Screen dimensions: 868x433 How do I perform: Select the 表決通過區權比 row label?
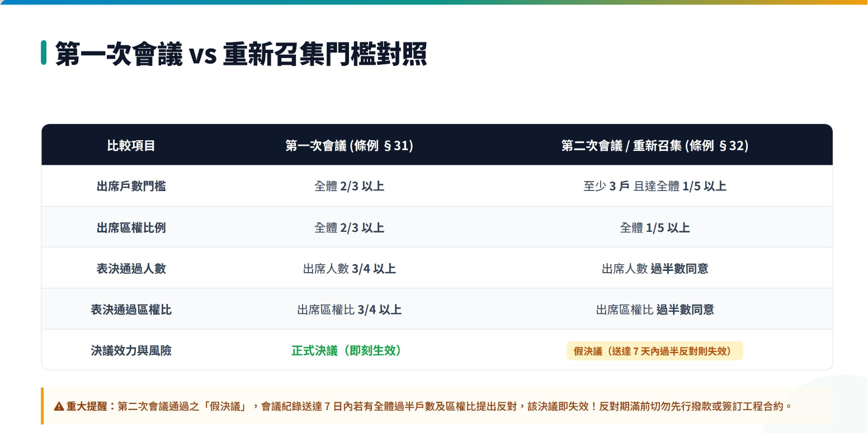pos(131,310)
